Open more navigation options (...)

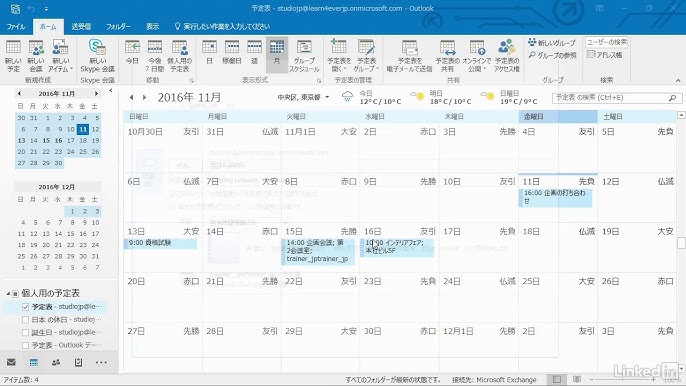click(101, 362)
